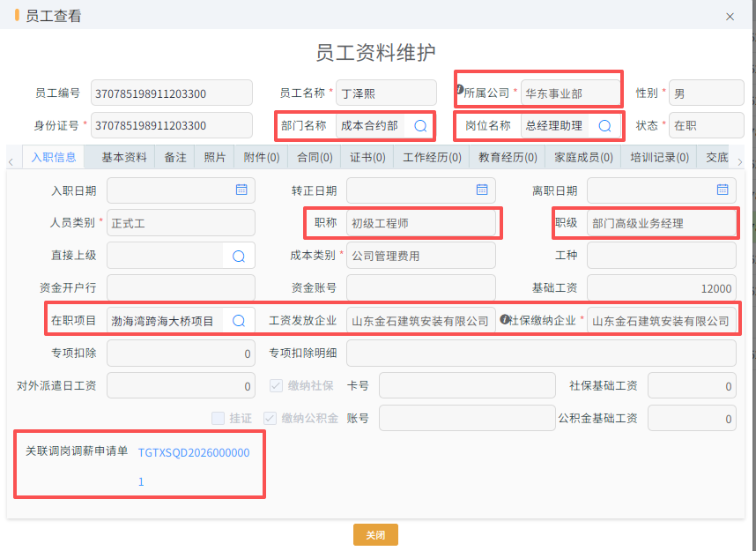
Task: Open the 工作经历(0) tab
Action: pos(432,157)
